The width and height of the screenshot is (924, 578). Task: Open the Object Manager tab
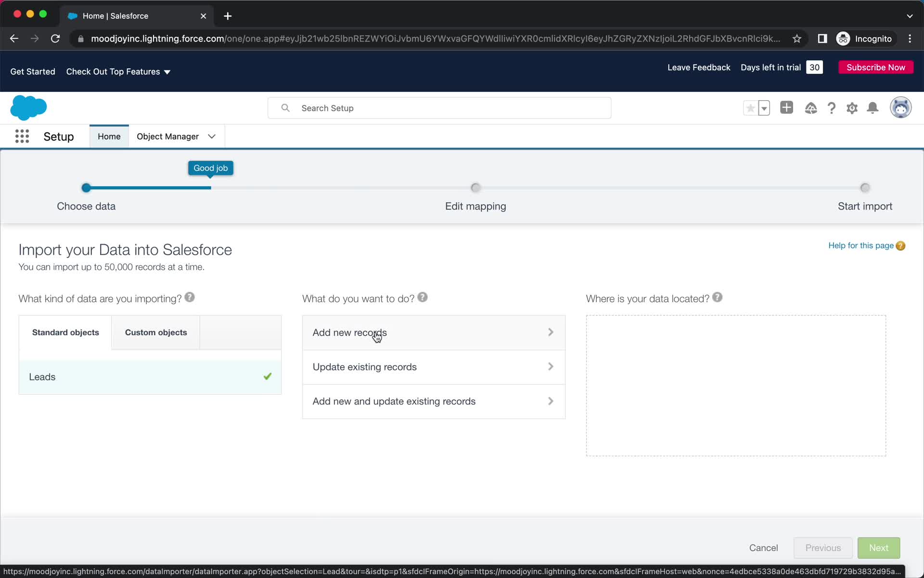pos(167,136)
